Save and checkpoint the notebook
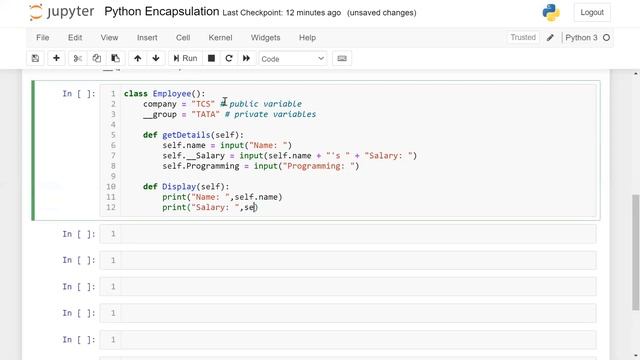The height and width of the screenshot is (360, 640). point(36,58)
